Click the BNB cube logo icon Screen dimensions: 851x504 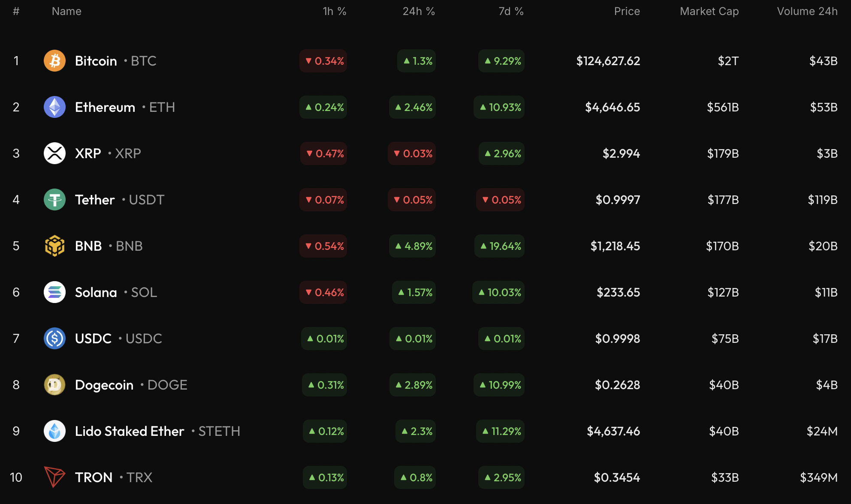54,246
